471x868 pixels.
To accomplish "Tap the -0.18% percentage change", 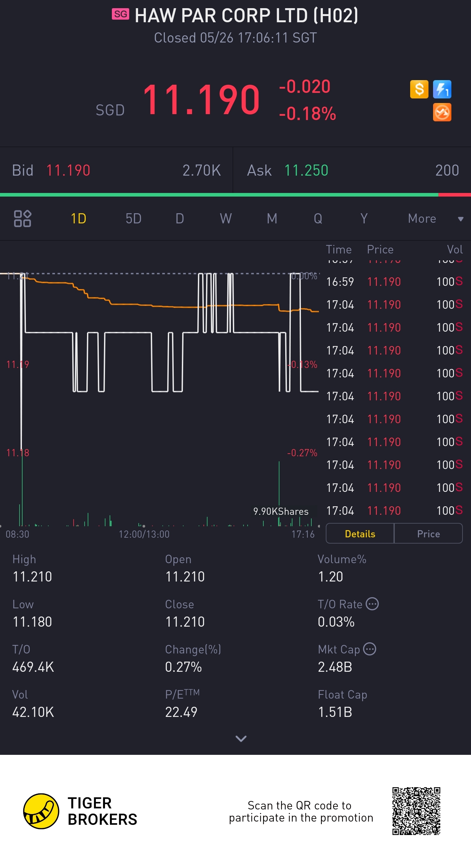I will 307,113.
